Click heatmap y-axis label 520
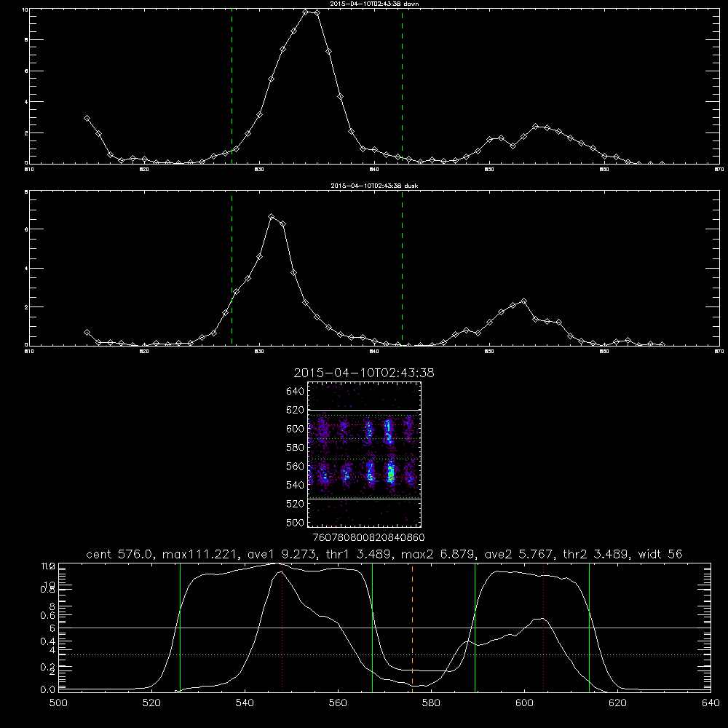The height and width of the screenshot is (728, 728). pos(296,504)
